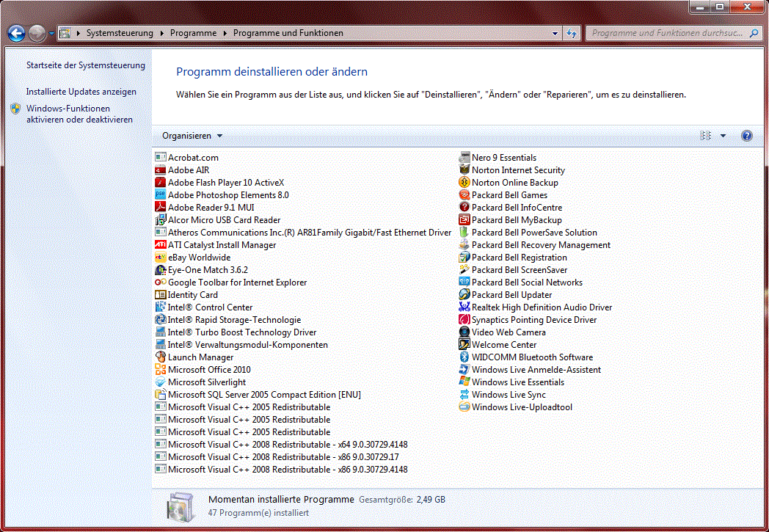Viewport: 769px width, 532px height.
Task: Open Startseite der Systemsteuerung link
Action: (86, 65)
